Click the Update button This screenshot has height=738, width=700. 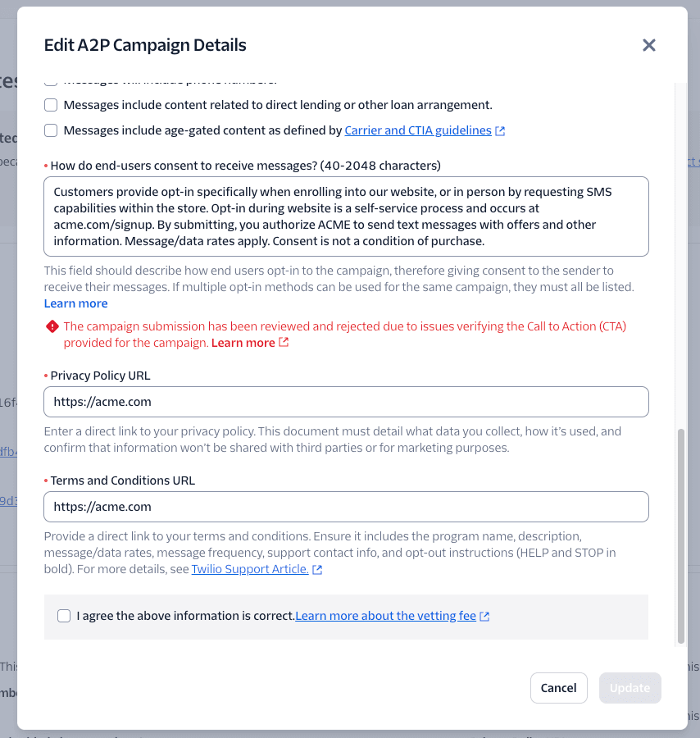[630, 688]
